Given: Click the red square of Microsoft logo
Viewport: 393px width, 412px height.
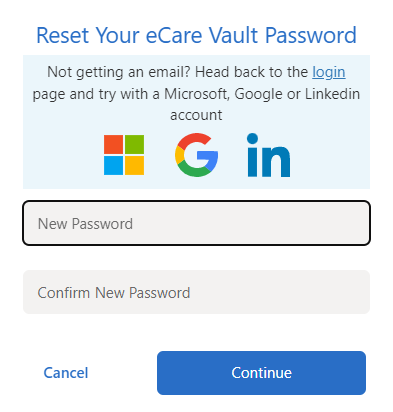Looking at the screenshot, I should tap(113, 144).
